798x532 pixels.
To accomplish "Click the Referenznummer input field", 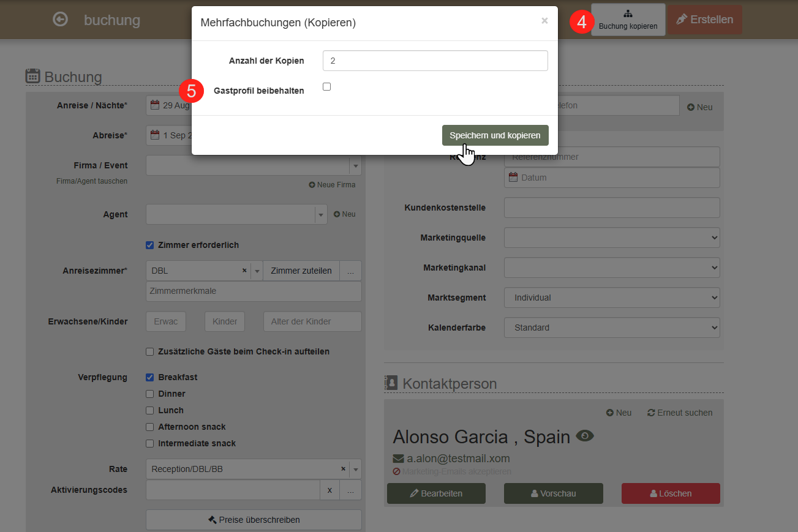I will (612, 157).
